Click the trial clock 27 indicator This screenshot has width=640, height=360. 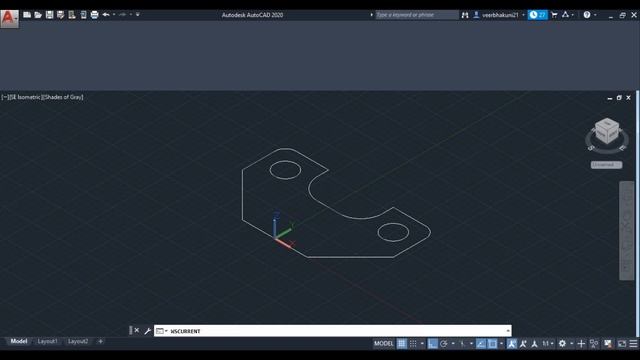(538, 15)
